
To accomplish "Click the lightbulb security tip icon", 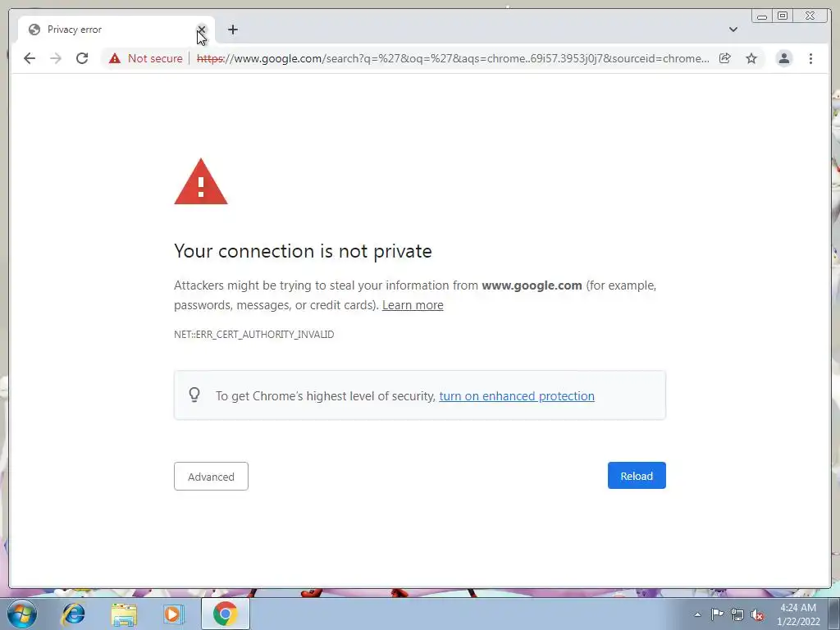I will (x=194, y=395).
